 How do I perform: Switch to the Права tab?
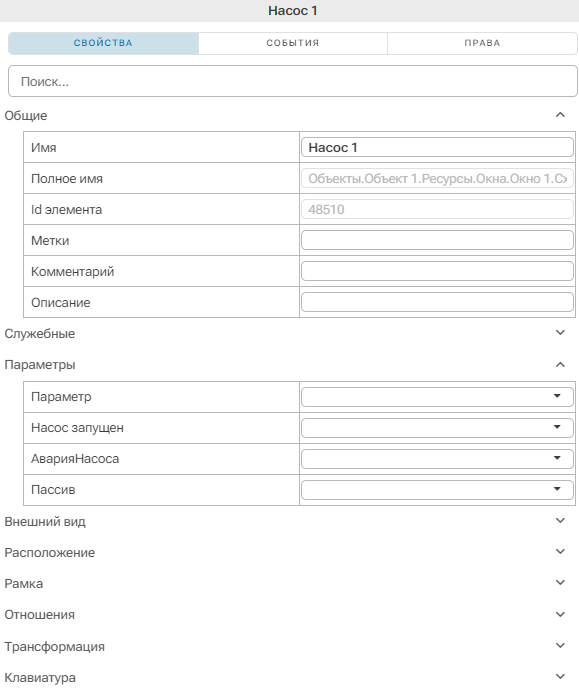482,43
